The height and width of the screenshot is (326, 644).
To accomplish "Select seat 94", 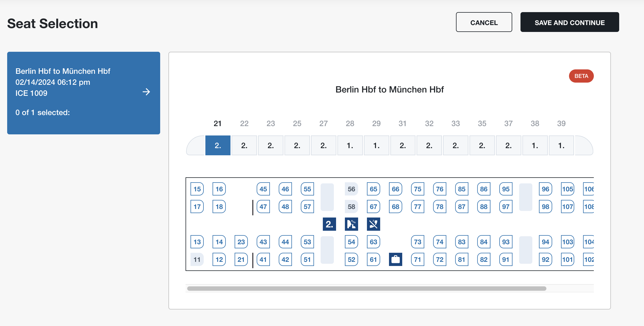I will pos(546,242).
